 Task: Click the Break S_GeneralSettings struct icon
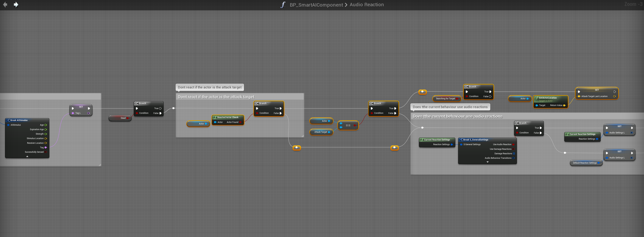pos(461,140)
